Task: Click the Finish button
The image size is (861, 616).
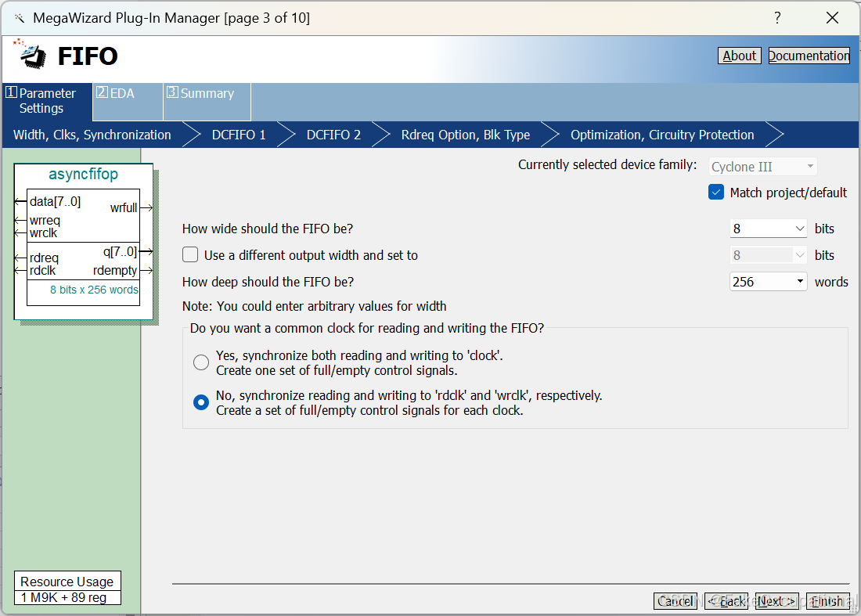Action: click(827, 601)
